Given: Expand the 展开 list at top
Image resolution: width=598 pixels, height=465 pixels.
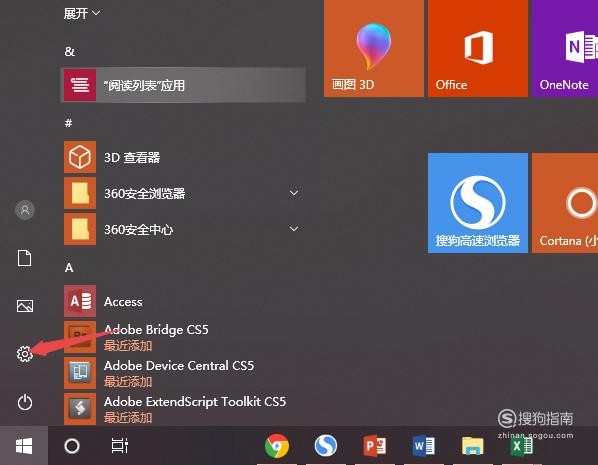Looking at the screenshot, I should pyautogui.click(x=82, y=13).
